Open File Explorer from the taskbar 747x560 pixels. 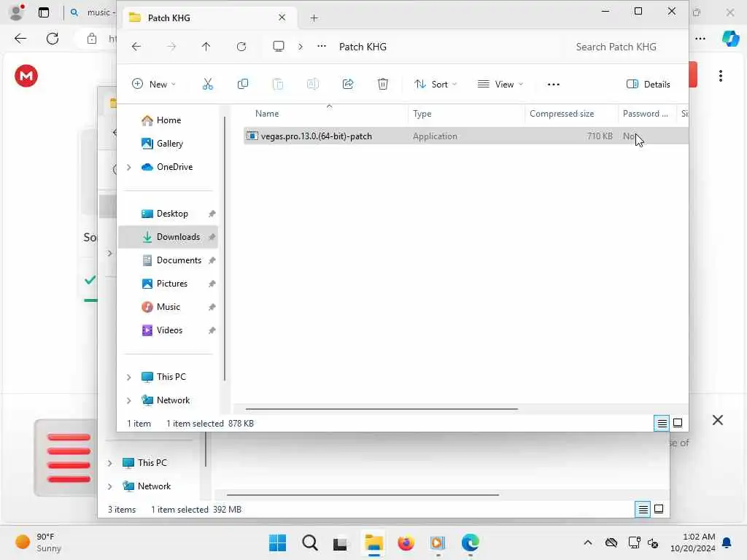(373, 542)
